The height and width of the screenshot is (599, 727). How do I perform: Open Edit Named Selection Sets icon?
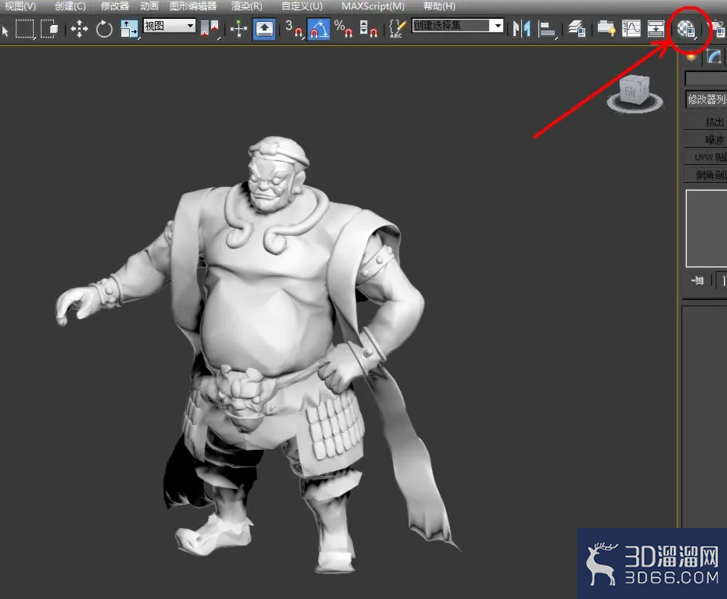tap(397, 29)
